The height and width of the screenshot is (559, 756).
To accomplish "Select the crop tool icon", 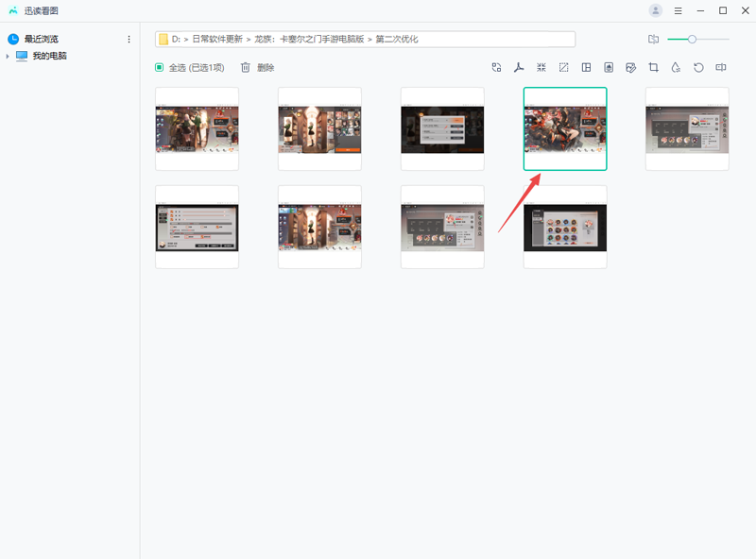I will click(653, 68).
